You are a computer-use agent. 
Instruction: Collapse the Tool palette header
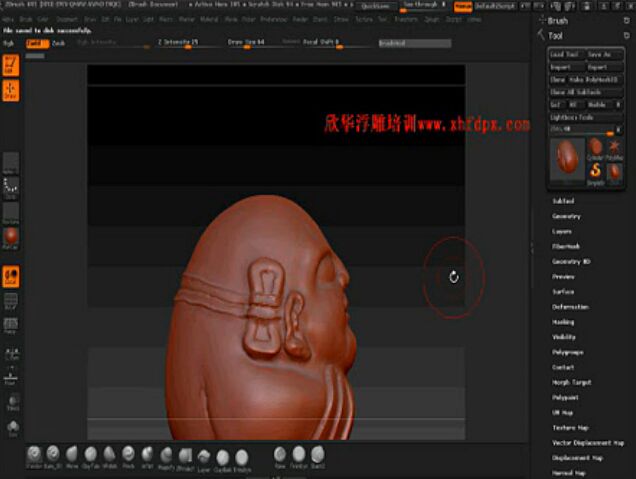(555, 36)
